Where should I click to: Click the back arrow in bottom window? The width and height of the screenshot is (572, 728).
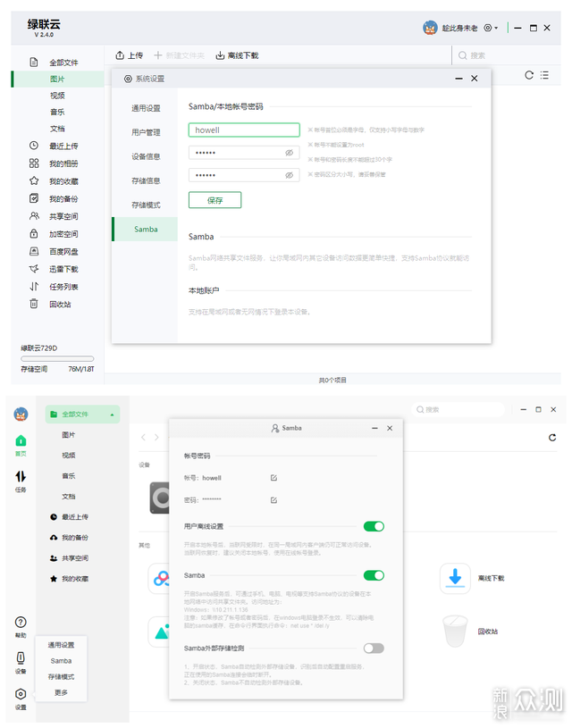144,437
